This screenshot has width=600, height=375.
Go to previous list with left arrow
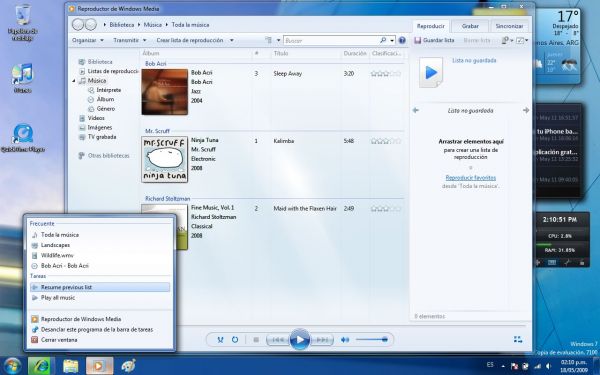(x=416, y=110)
